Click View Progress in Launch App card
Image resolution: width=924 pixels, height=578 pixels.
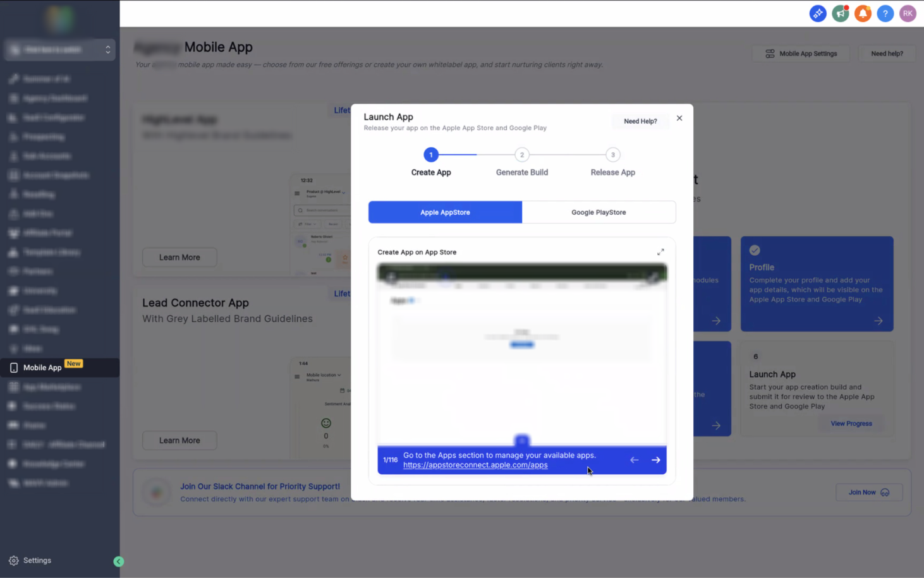tap(851, 424)
